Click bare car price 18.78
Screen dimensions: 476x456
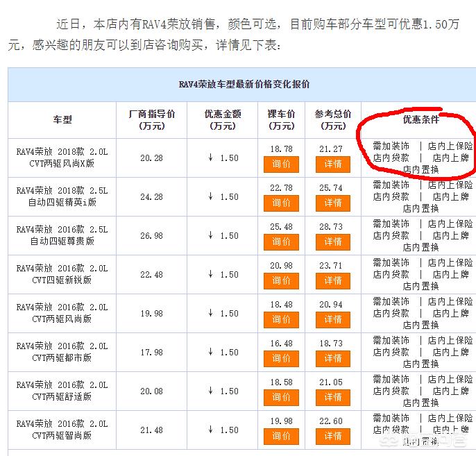(x=282, y=149)
